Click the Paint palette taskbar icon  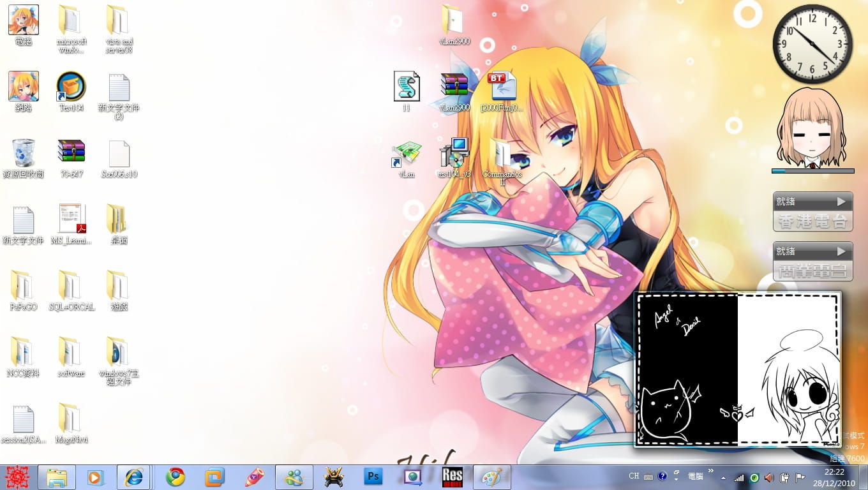491,477
